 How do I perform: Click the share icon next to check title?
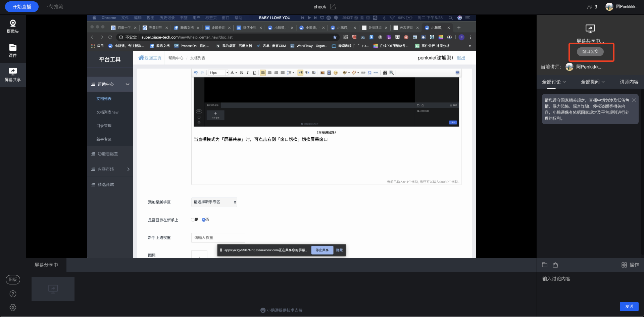(333, 7)
